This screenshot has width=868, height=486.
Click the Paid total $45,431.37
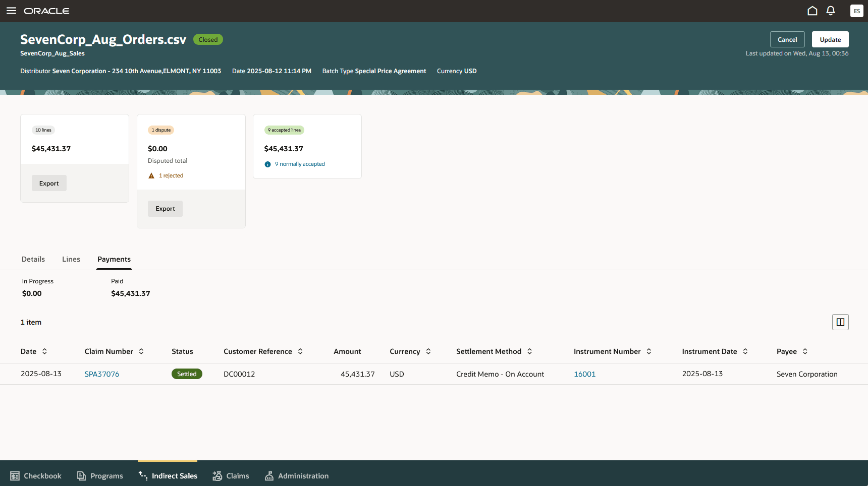(131, 293)
